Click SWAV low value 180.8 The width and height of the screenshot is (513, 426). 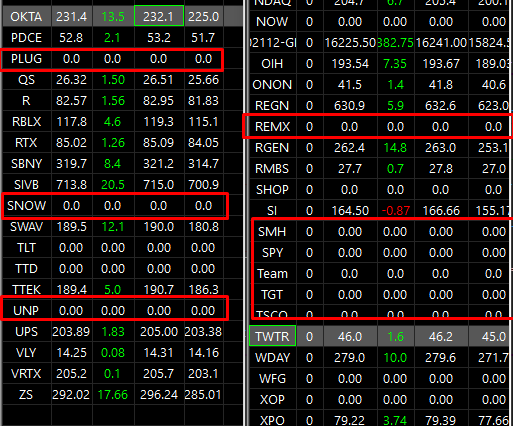(x=203, y=227)
